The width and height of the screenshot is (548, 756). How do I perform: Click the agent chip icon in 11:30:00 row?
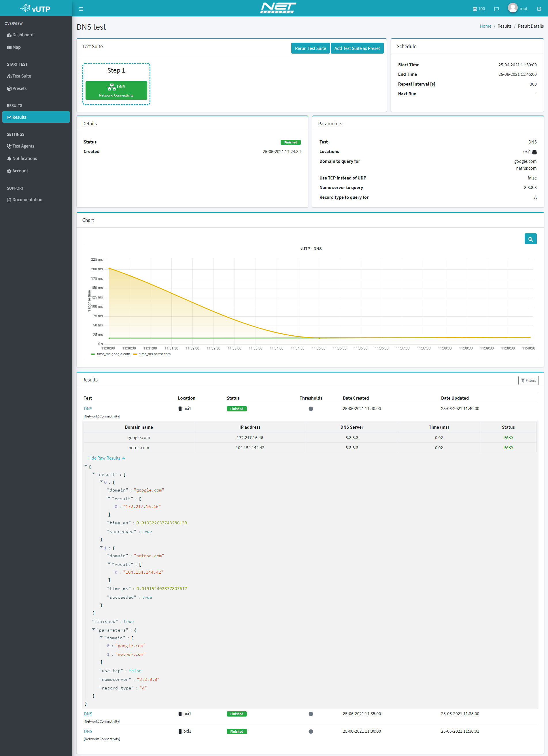pyautogui.click(x=180, y=731)
